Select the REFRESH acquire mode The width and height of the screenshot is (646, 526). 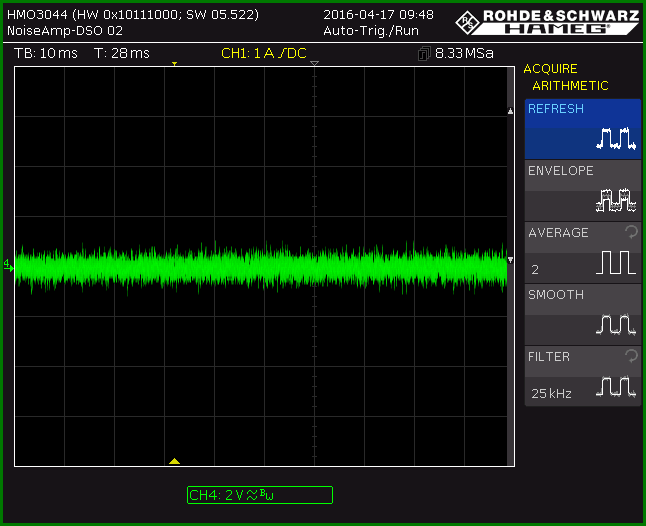coord(583,129)
